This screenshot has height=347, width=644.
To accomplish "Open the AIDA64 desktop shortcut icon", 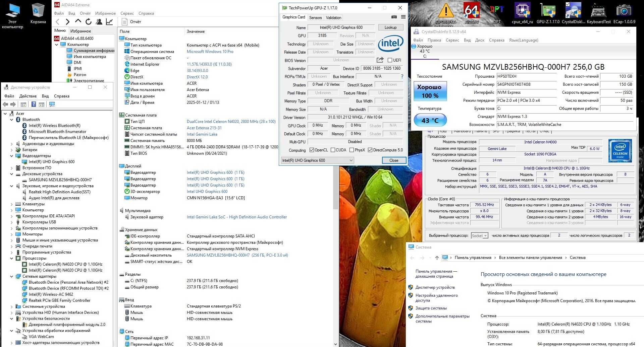I will (471, 13).
